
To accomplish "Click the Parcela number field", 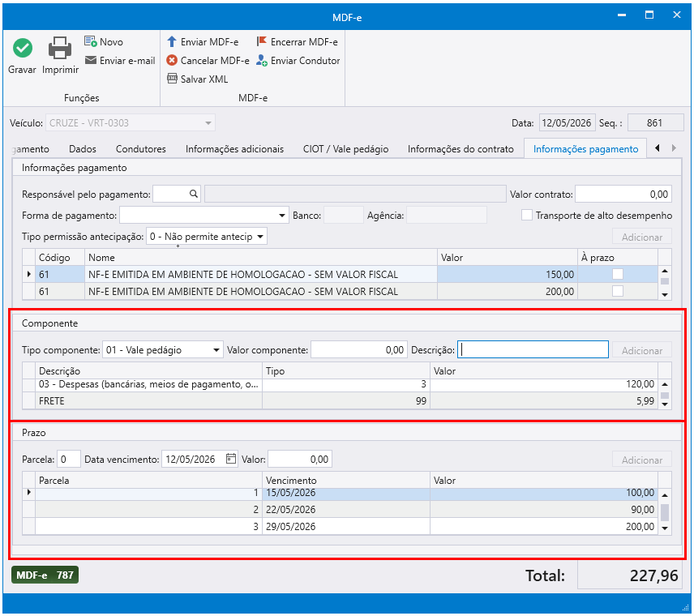I will click(69, 459).
